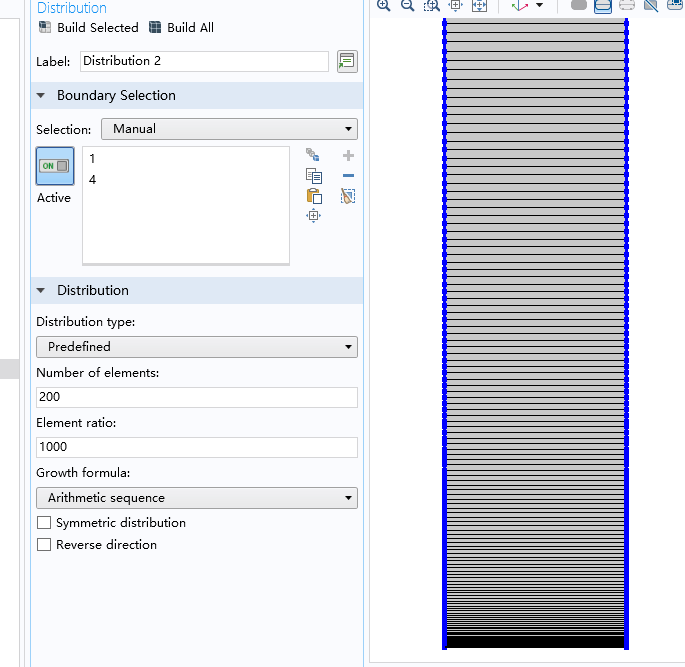Viewport: 685px width, 667px height.
Task: Click the Zoom to Selection icon beside list
Action: [313, 216]
